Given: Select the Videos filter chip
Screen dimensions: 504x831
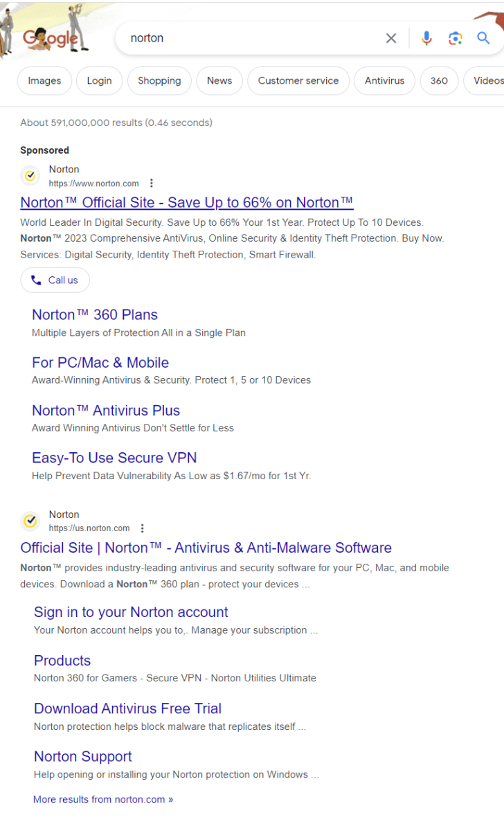Looking at the screenshot, I should 485,80.
